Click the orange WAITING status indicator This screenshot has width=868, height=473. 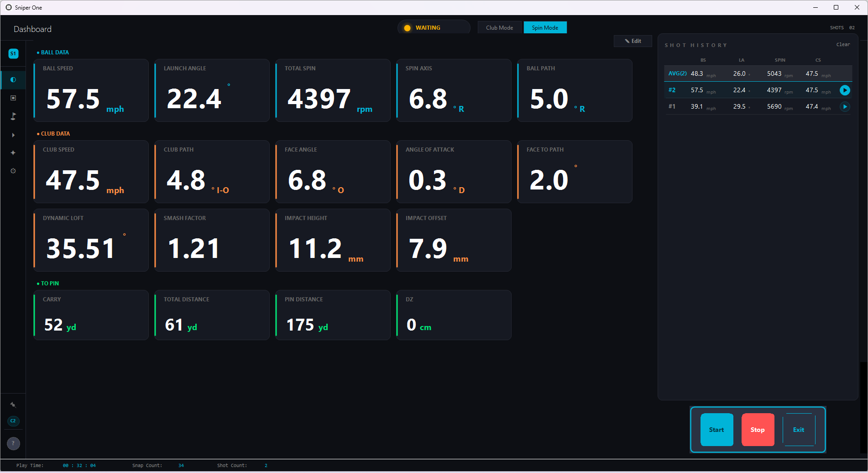pos(434,28)
